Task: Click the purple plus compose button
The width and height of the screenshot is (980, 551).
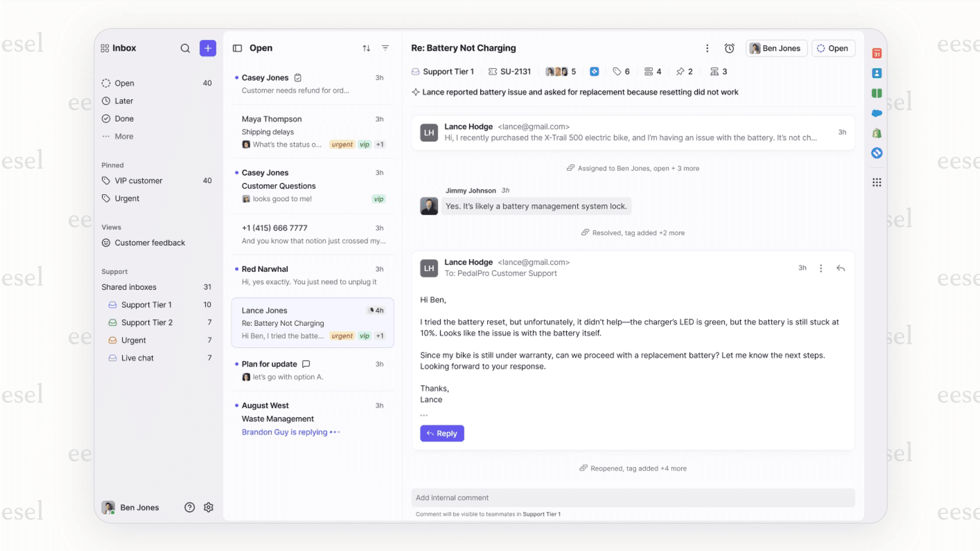Action: click(208, 48)
